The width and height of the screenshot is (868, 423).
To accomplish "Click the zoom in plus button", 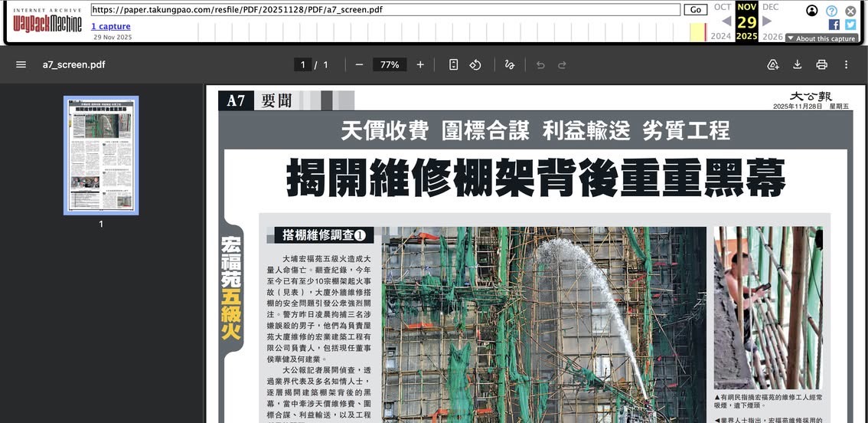I will [420, 65].
